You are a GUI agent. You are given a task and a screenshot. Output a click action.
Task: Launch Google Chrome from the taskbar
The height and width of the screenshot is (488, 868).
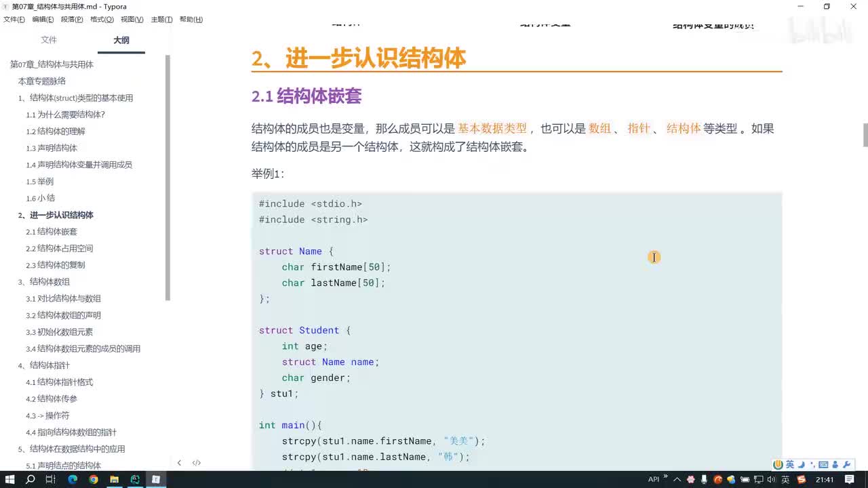pyautogui.click(x=94, y=479)
